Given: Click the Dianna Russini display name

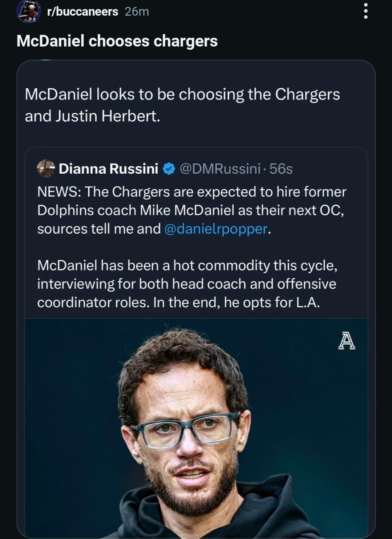Looking at the screenshot, I should (108, 169).
